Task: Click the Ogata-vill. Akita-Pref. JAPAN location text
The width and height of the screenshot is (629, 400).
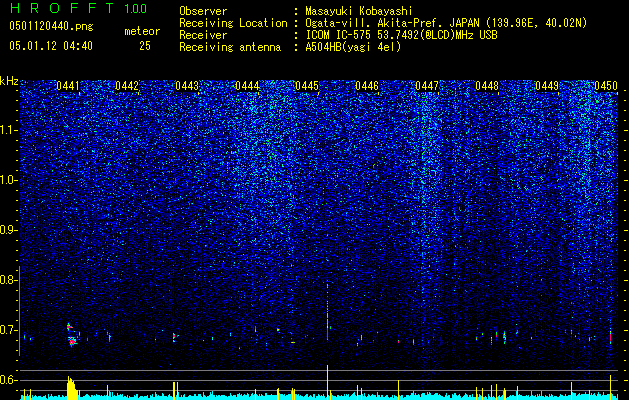Action: (x=446, y=23)
